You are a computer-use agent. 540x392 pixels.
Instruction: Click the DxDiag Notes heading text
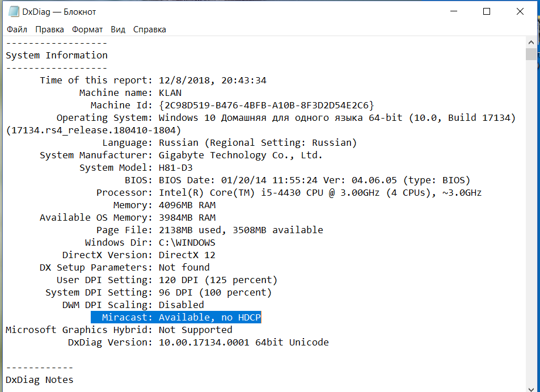click(x=40, y=380)
